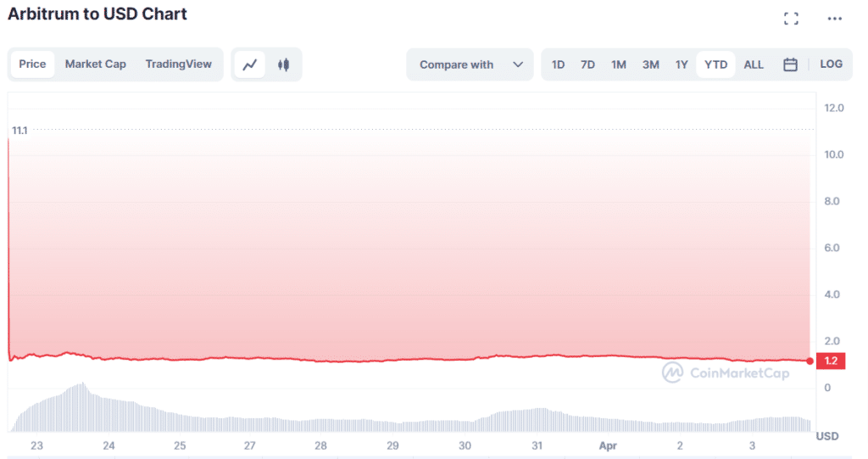The width and height of the screenshot is (868, 459).
Task: Click the USD currency label
Action: click(x=827, y=436)
